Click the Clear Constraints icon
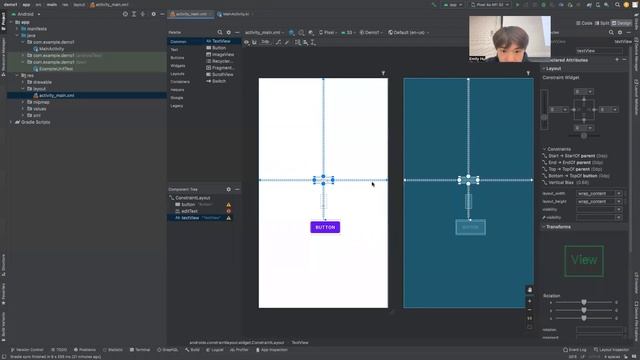Viewport: 640px width, 360px height. (278, 42)
